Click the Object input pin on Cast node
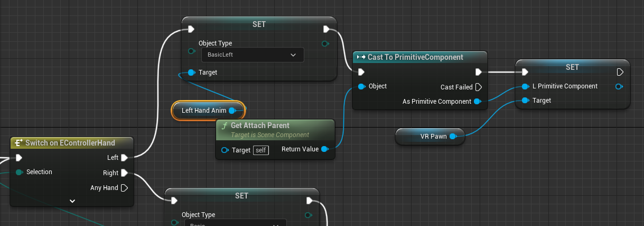Viewport: 644px width, 226px height. click(x=361, y=86)
